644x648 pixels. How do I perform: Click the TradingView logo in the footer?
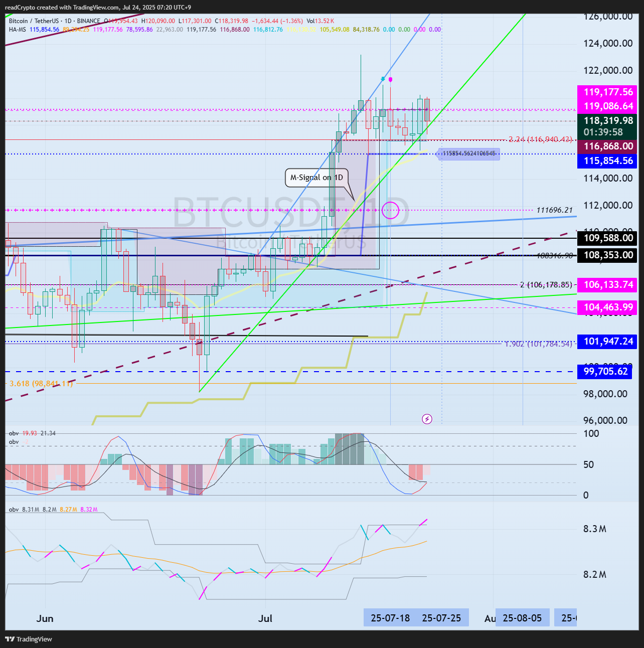tap(29, 639)
